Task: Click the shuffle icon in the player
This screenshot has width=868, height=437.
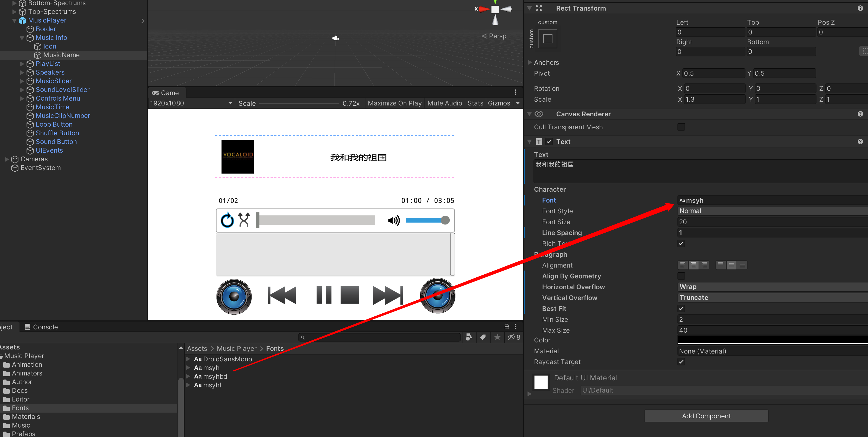Action: [244, 220]
